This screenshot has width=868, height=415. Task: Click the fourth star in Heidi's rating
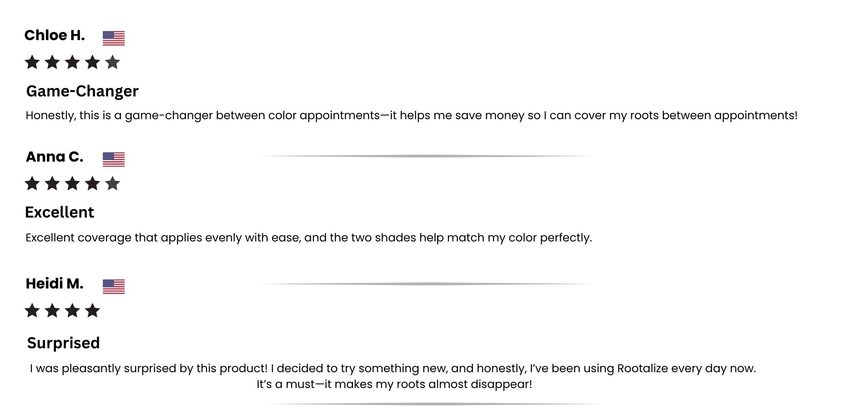[92, 310]
